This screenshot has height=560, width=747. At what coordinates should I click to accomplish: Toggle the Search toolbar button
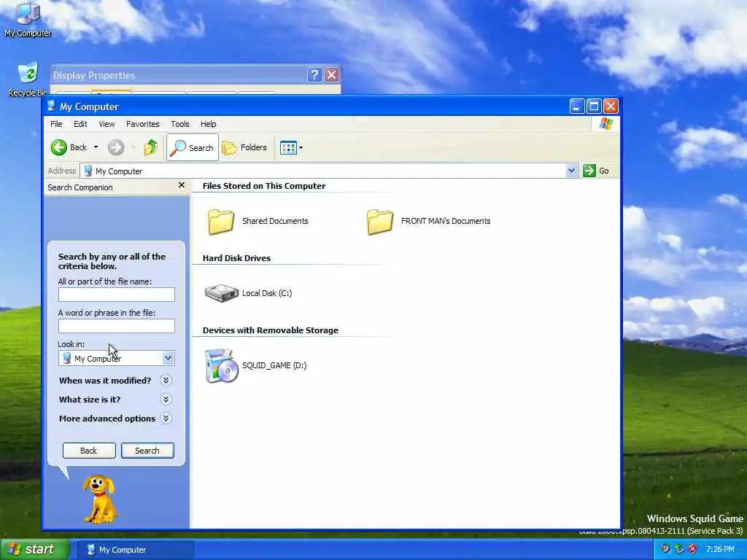pyautogui.click(x=193, y=147)
